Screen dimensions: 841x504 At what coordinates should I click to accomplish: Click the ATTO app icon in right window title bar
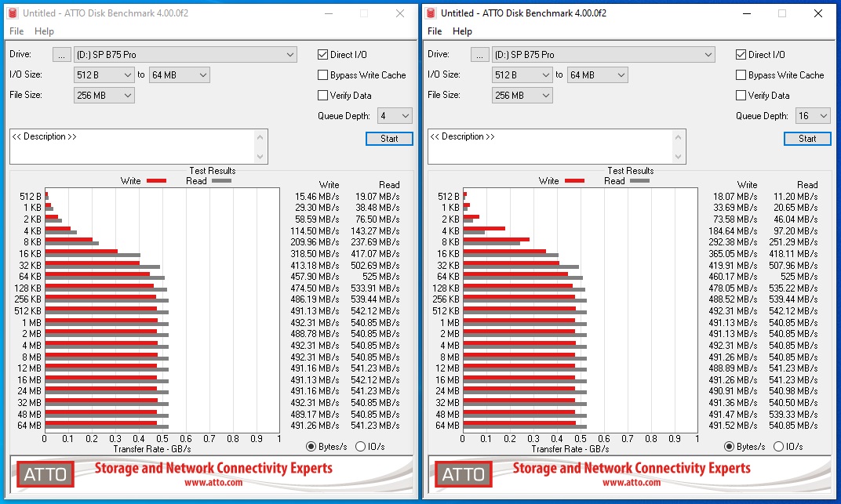[431, 13]
